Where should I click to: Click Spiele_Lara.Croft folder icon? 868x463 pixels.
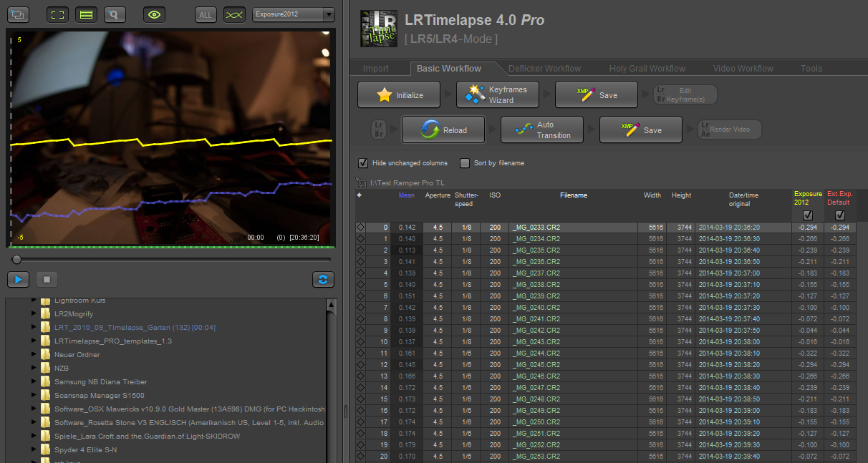(x=46, y=436)
